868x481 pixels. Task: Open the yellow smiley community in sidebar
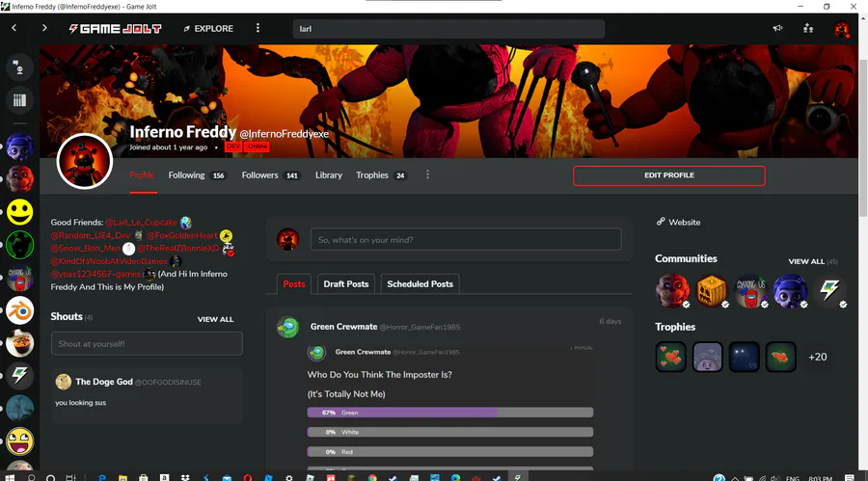click(x=19, y=212)
